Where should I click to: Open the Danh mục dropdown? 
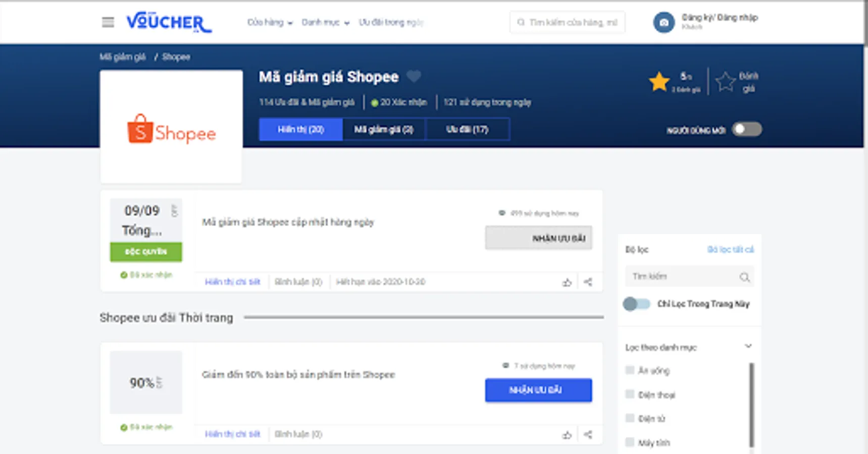click(x=325, y=22)
